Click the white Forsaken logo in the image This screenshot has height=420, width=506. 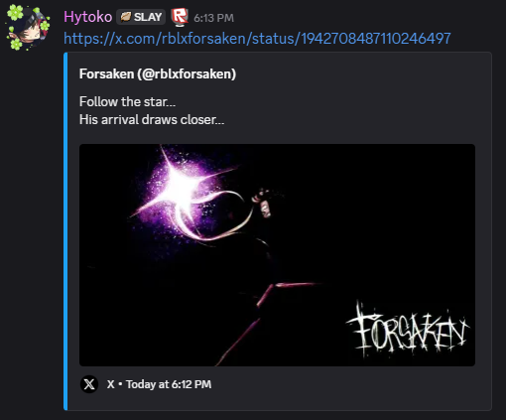408,331
